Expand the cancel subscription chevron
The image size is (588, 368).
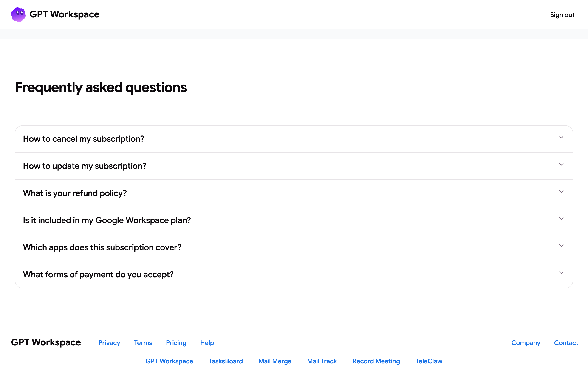(x=561, y=137)
